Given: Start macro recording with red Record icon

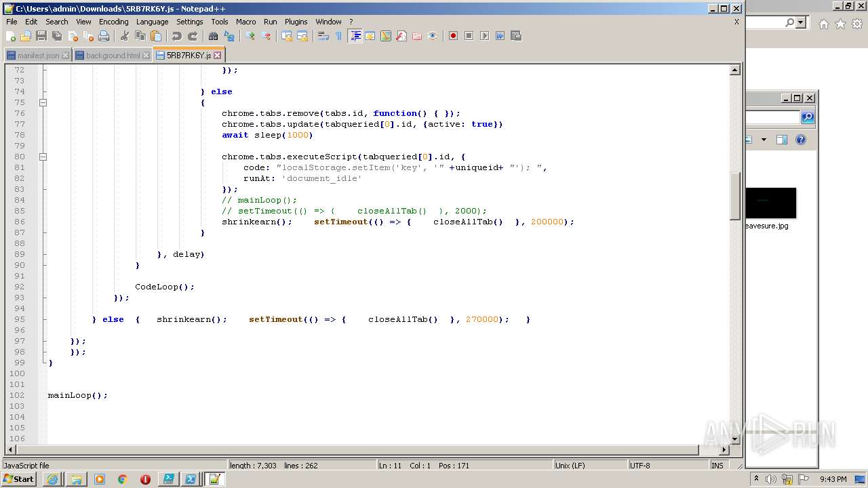Looking at the screenshot, I should [x=454, y=36].
